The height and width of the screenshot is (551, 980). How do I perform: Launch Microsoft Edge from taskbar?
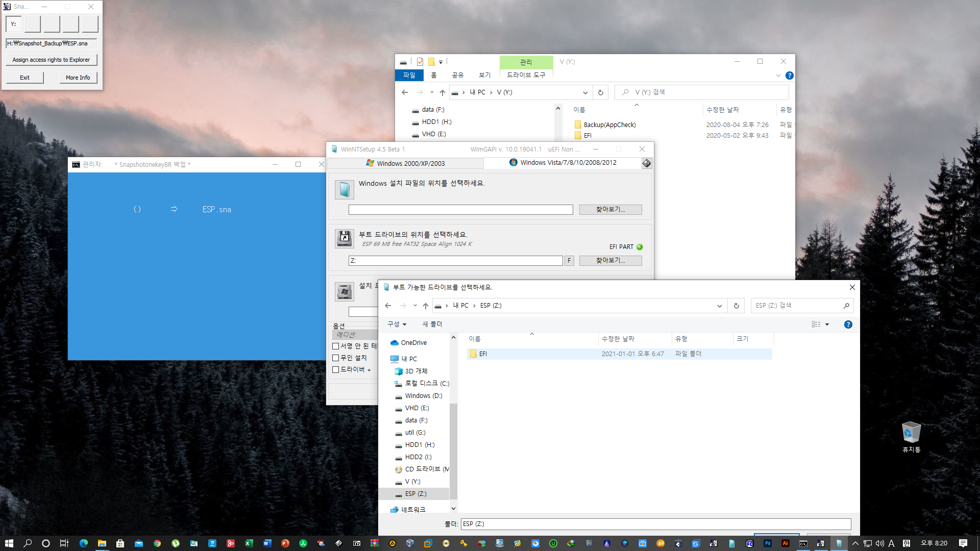coord(84,543)
